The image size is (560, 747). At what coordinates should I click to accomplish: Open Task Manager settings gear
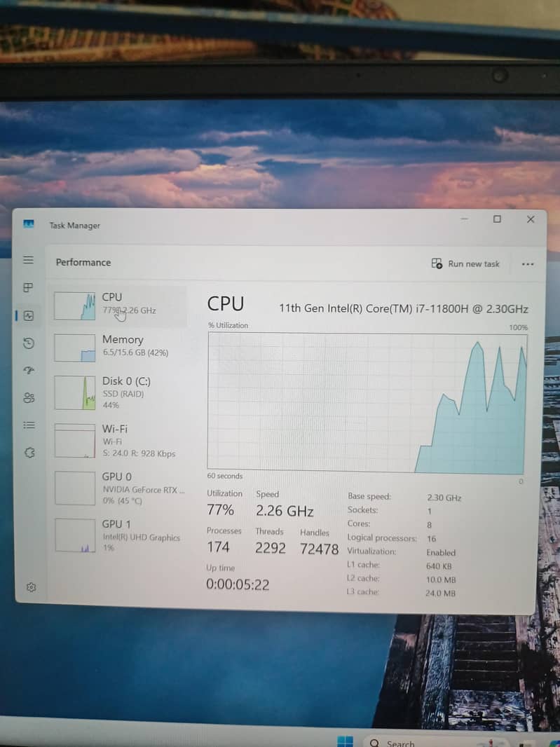[32, 587]
